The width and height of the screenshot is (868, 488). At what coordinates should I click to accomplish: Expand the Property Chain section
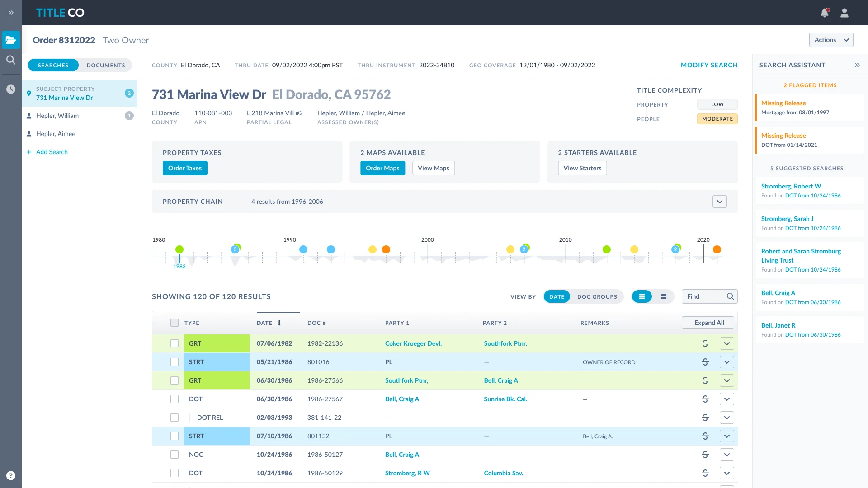(720, 202)
